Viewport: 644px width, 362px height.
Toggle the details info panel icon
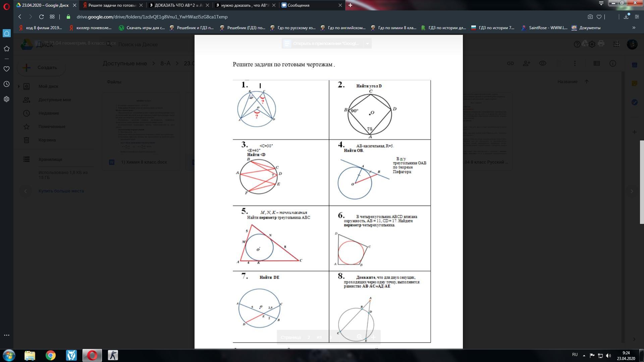point(612,63)
